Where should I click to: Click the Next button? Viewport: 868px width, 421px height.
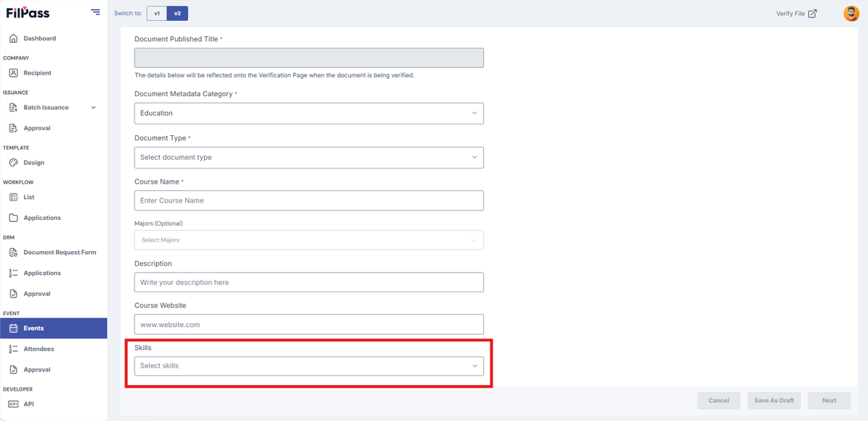point(829,401)
